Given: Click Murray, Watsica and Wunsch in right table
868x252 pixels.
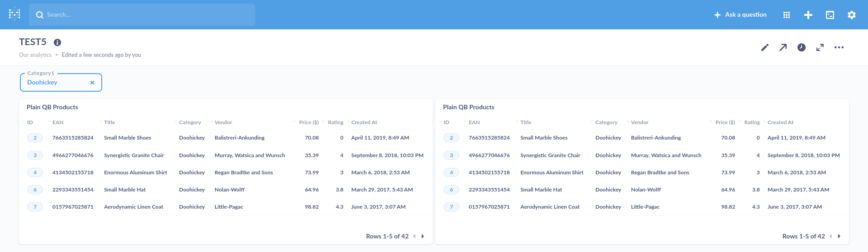Looking at the screenshot, I should 666,155.
